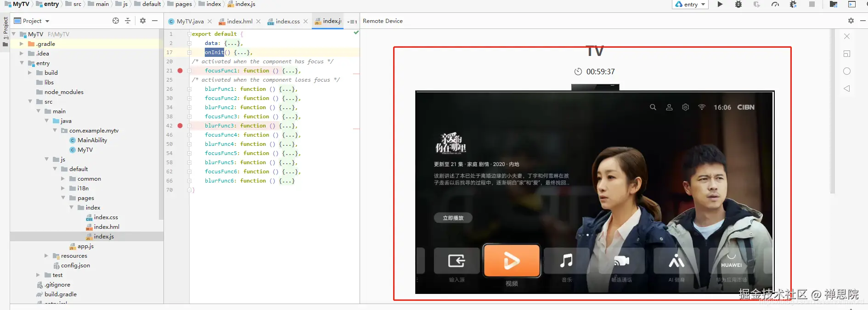Start debugging with the bug icon
The height and width of the screenshot is (310, 868).
tap(738, 4)
